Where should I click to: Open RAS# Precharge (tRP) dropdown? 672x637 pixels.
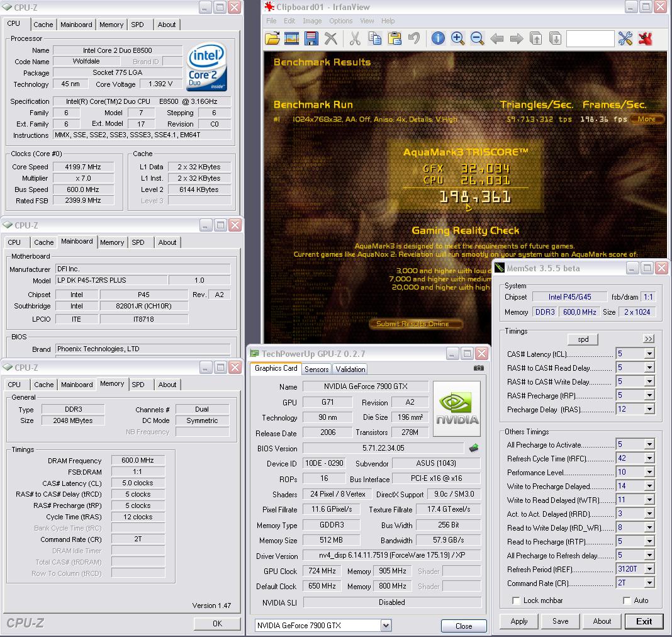[x=650, y=395]
